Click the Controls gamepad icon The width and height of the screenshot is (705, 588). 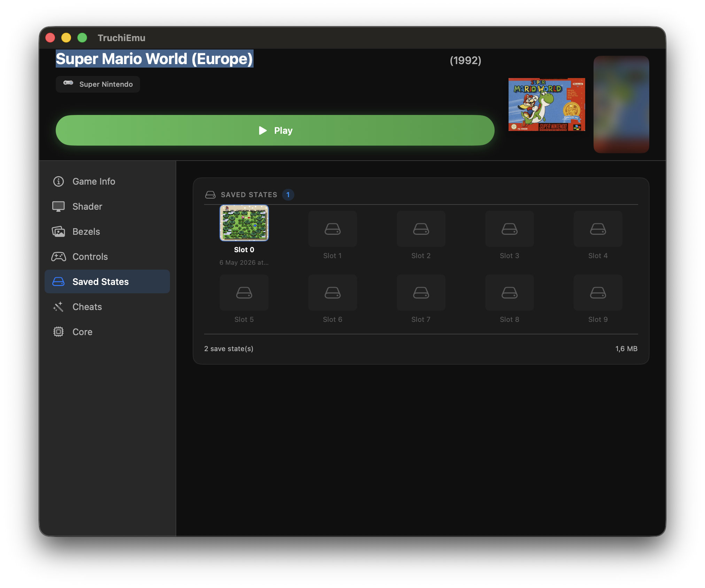(59, 257)
